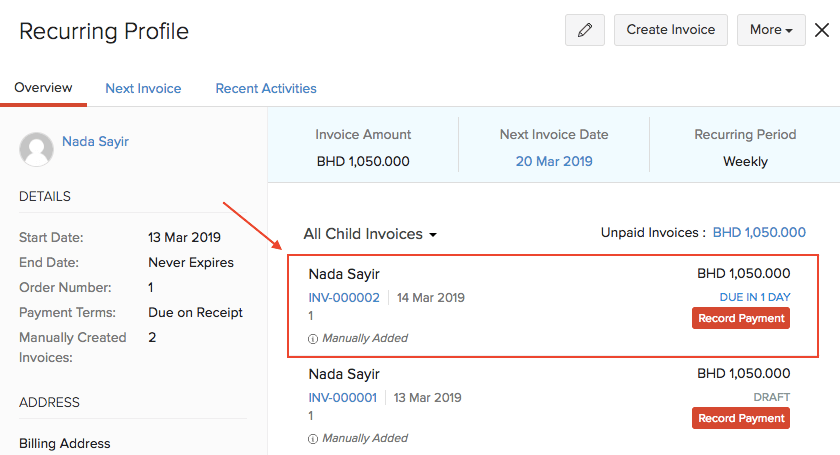Screen dimensions: 840x455
Task: Record payment for invoice INV-000002
Action: [x=741, y=318]
